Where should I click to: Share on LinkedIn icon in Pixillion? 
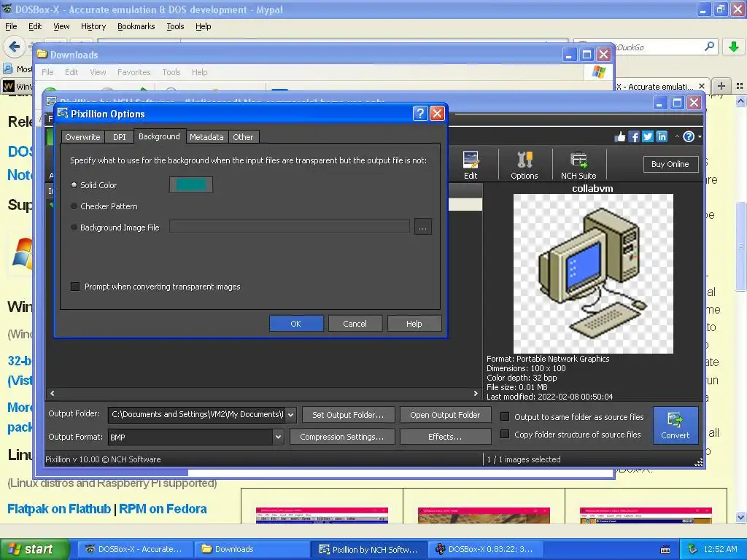pos(662,137)
